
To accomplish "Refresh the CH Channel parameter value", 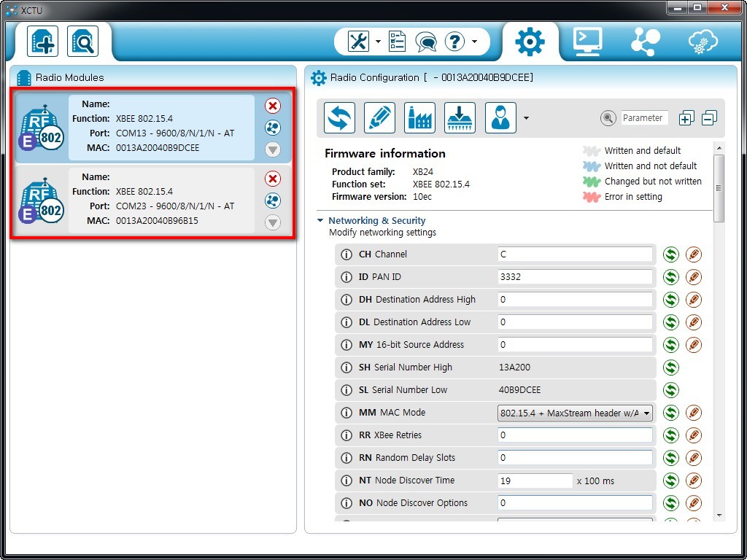I will 670,254.
